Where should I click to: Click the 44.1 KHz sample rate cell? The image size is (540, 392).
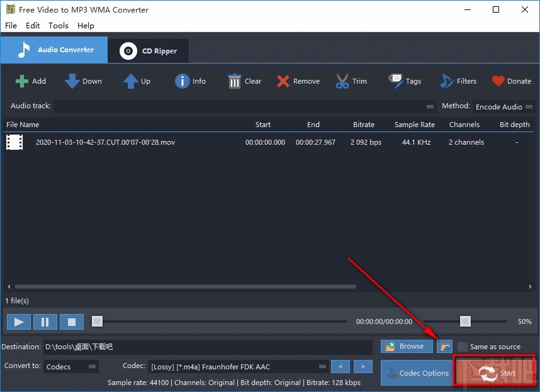coord(417,142)
